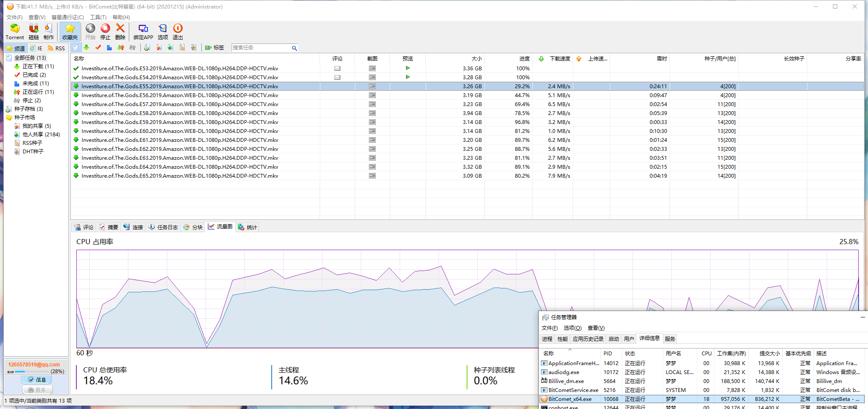Select 停止 (2) in sidebar
This screenshot has width=868, height=409.
(32, 100)
